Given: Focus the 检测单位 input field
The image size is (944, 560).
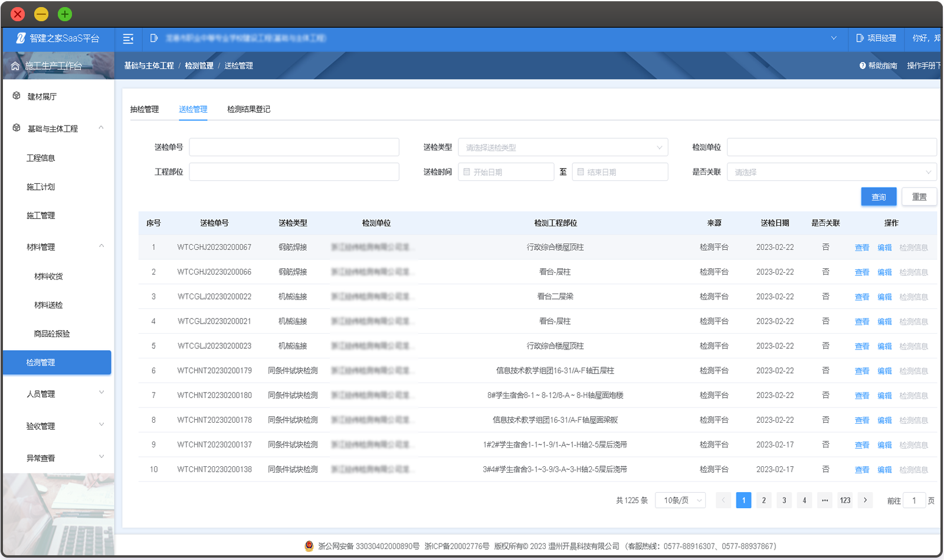Looking at the screenshot, I should coord(832,147).
